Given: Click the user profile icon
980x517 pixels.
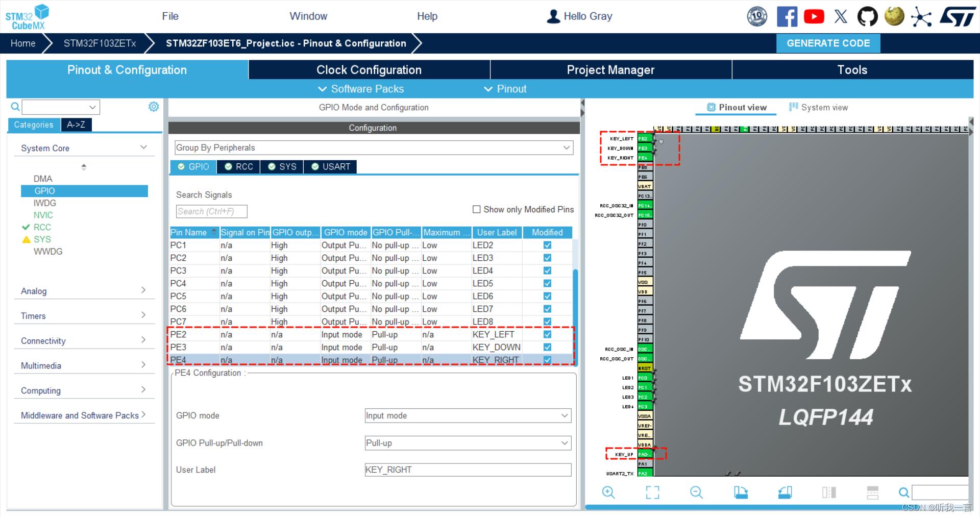Looking at the screenshot, I should pos(553,16).
